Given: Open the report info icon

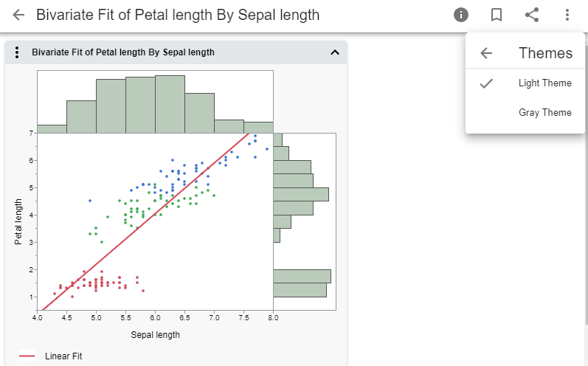Looking at the screenshot, I should (461, 15).
